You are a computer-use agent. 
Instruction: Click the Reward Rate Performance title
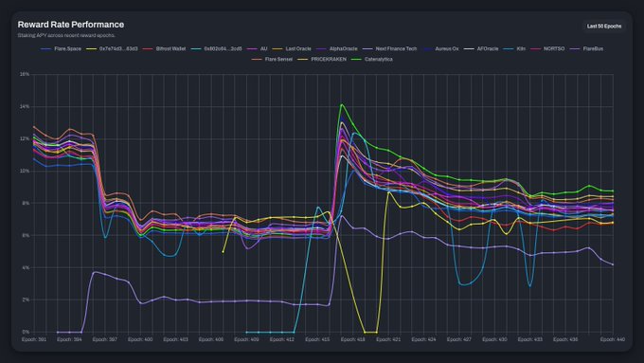coord(71,25)
